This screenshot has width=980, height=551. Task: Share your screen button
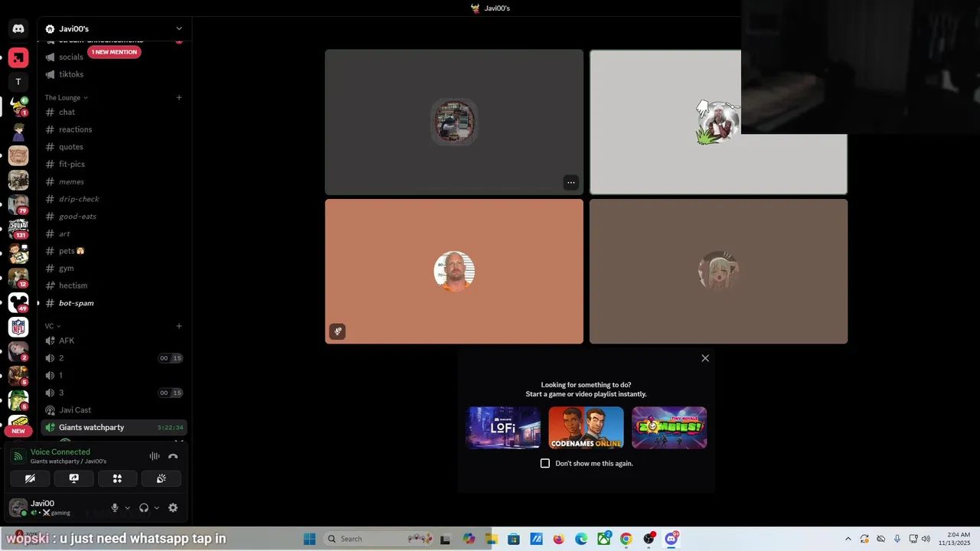coord(73,478)
